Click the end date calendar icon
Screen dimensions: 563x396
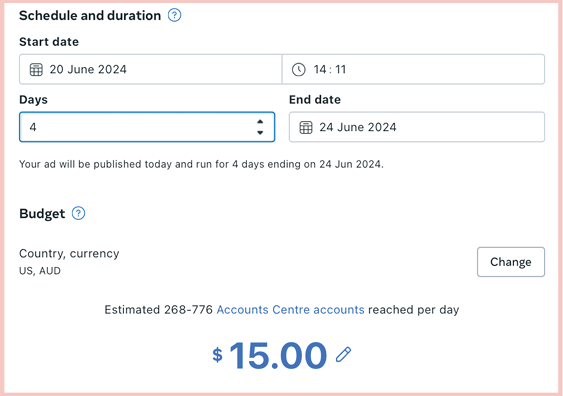[306, 127]
